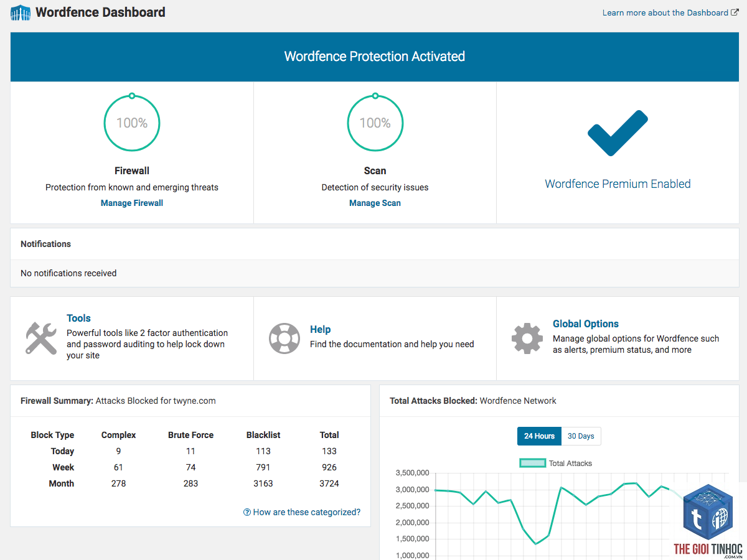This screenshot has height=560, width=747.
Task: Click the Global Options gear icon
Action: coord(527,338)
